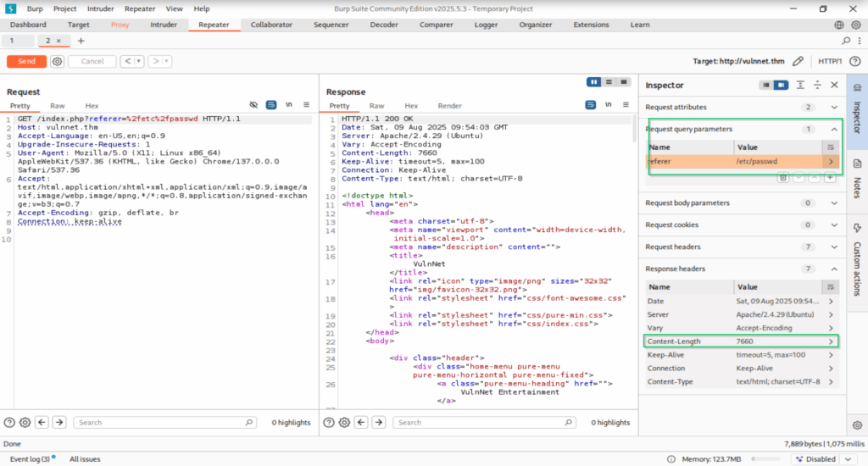Expand Request cookies section
Viewport: 868px width, 466px height.
pyautogui.click(x=834, y=225)
